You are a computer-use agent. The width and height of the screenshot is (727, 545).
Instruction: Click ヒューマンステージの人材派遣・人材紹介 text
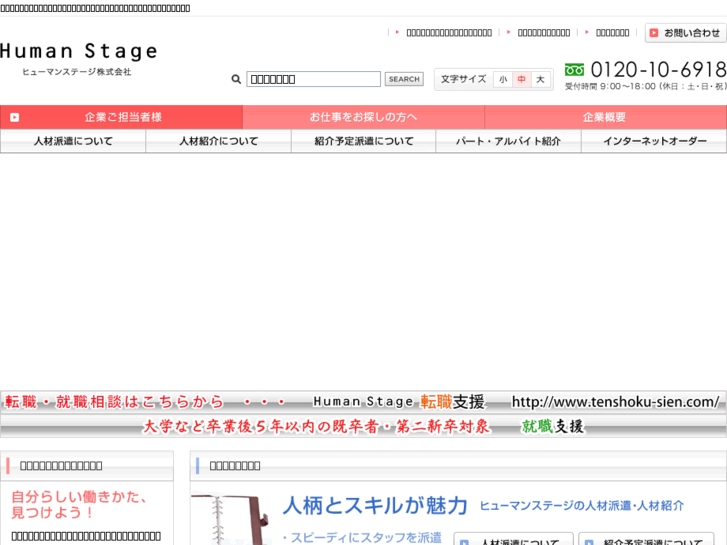point(582,506)
